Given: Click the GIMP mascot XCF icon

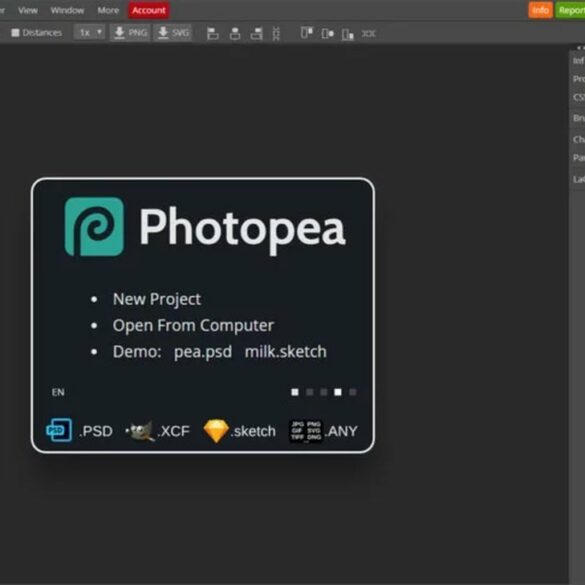Looking at the screenshot, I should [140, 431].
